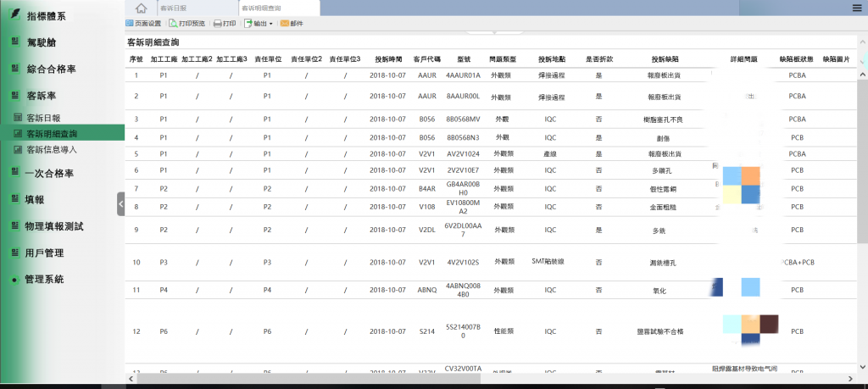
Task: Open 页面设置 page setup
Action: click(x=143, y=24)
